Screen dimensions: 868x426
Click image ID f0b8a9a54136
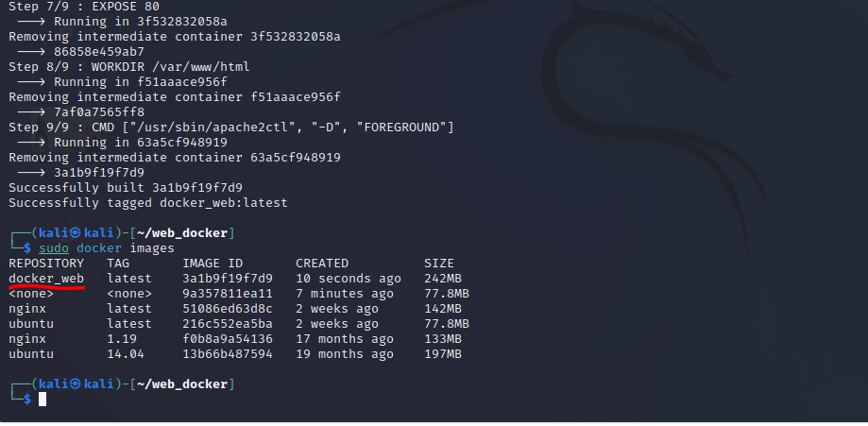228,338
